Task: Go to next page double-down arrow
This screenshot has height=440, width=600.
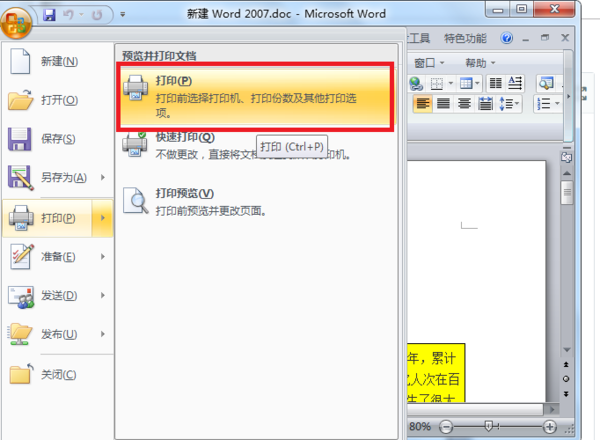Action: 566,394
